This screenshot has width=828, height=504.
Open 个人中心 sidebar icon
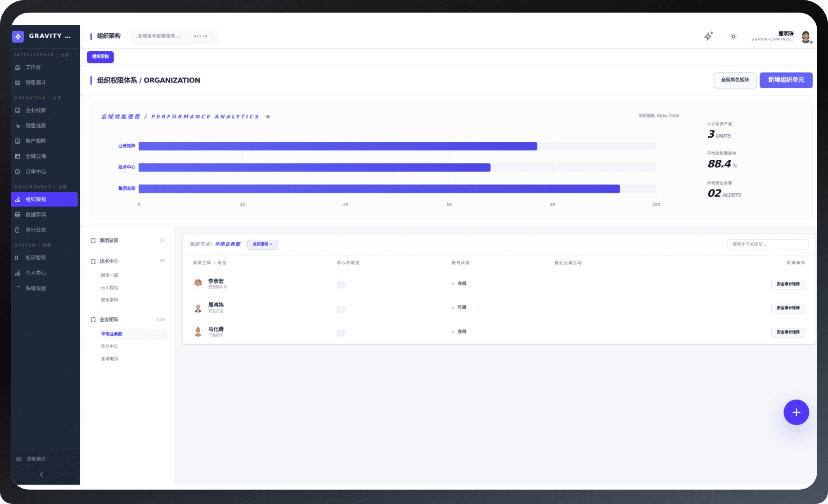click(x=18, y=273)
